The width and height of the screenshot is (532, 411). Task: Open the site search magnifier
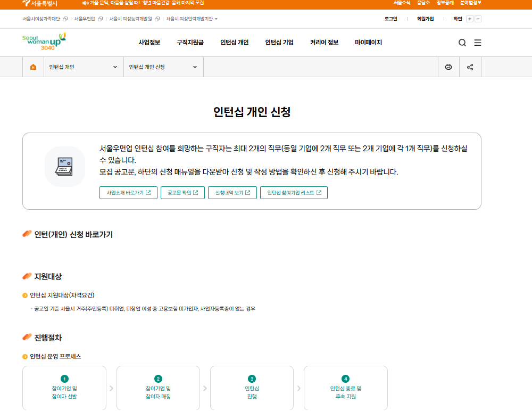(462, 43)
